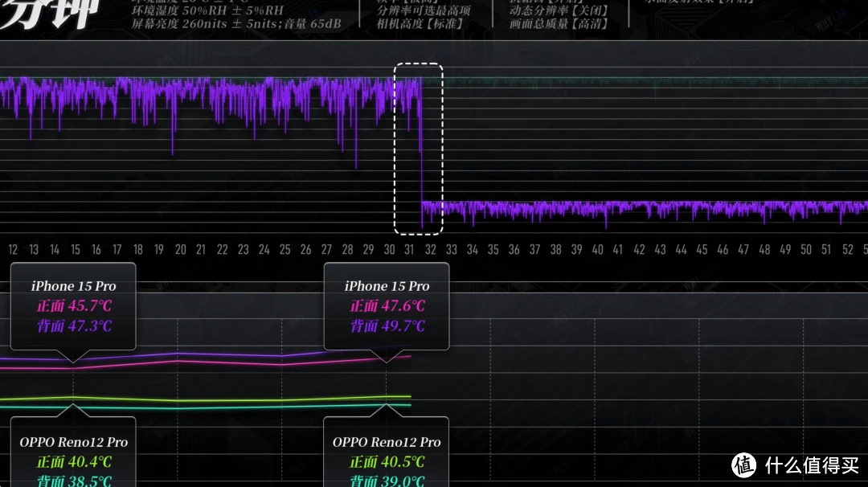Click the 背面 47.3℃ temperature reading
The height and width of the screenshot is (487, 868).
(x=74, y=326)
